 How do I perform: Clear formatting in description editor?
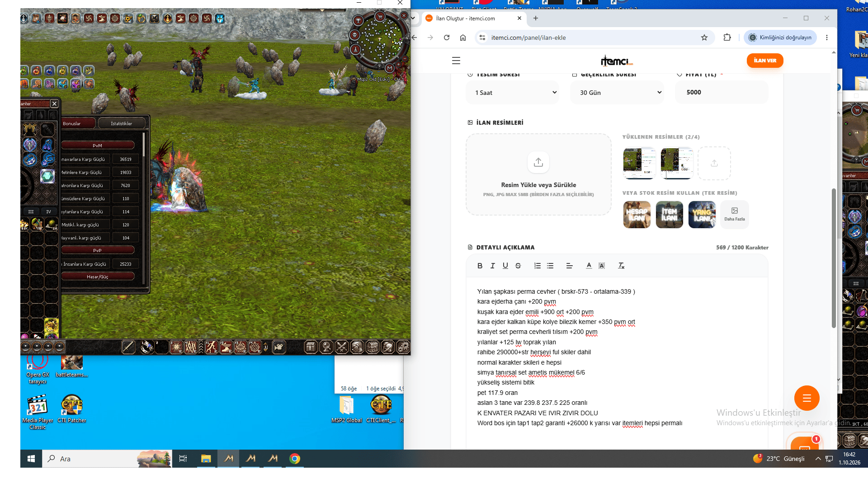(x=621, y=266)
